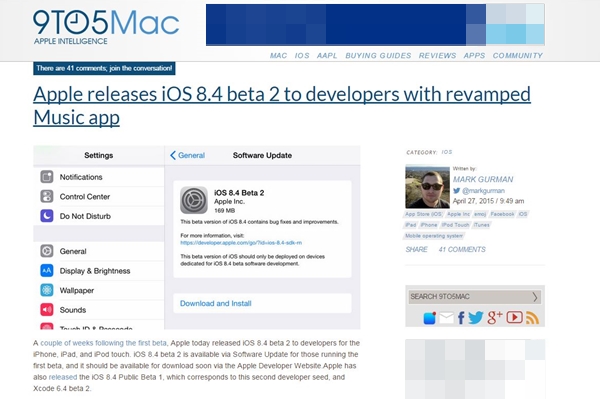Screen dimensions: 600x399
Task: Open the Twitter bird icon under the search box
Action: [x=476, y=318]
